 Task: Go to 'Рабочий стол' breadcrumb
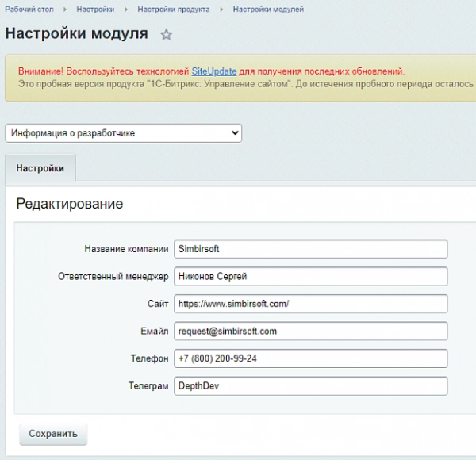[x=29, y=10]
